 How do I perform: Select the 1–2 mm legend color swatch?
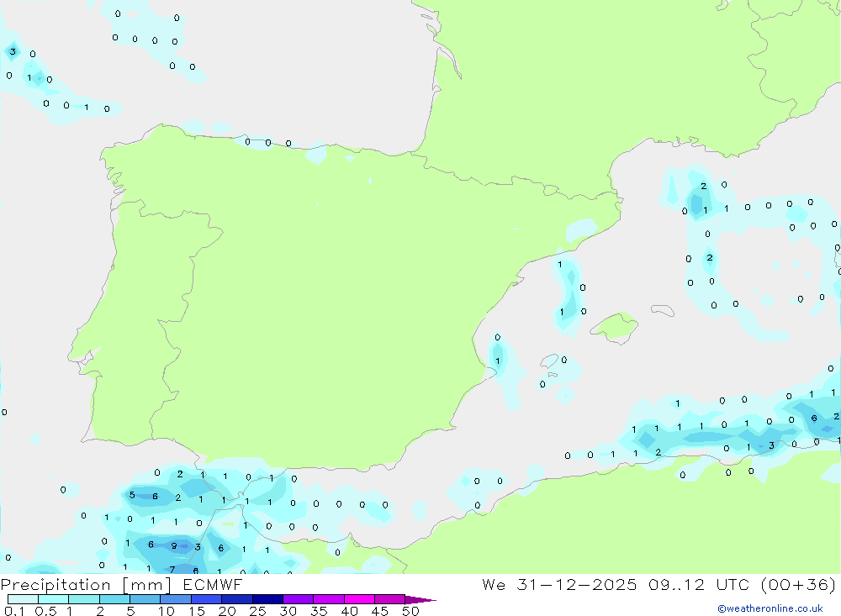(x=84, y=599)
